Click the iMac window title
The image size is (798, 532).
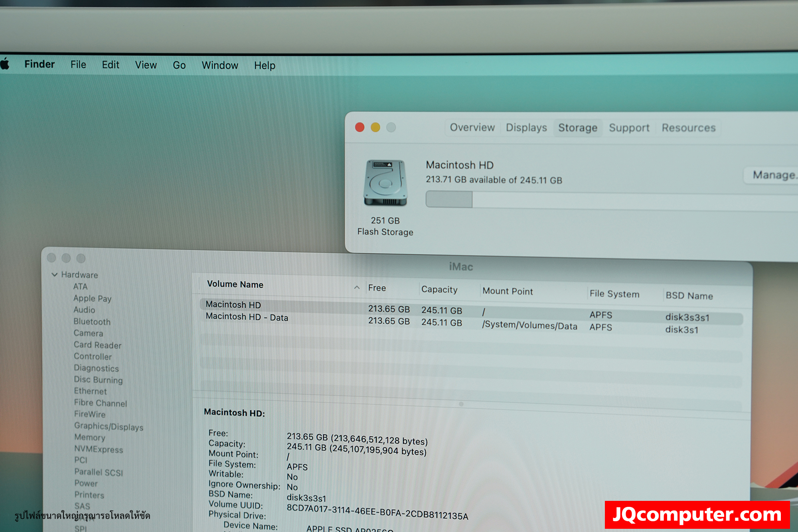tap(461, 267)
